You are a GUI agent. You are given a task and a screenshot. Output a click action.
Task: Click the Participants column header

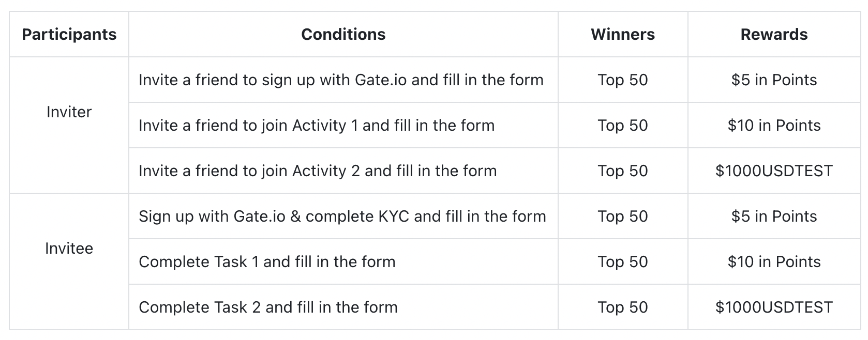tap(69, 35)
